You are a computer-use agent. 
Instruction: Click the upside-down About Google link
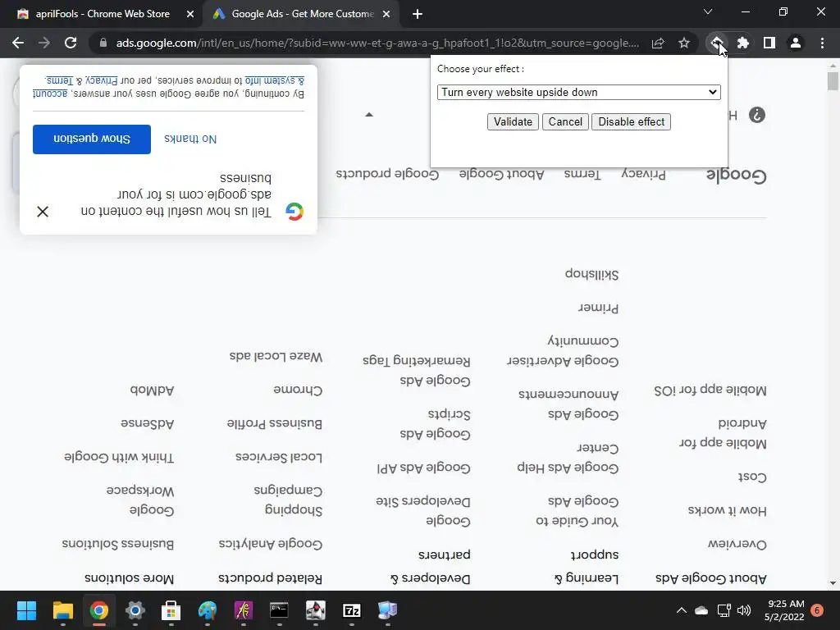click(501, 174)
